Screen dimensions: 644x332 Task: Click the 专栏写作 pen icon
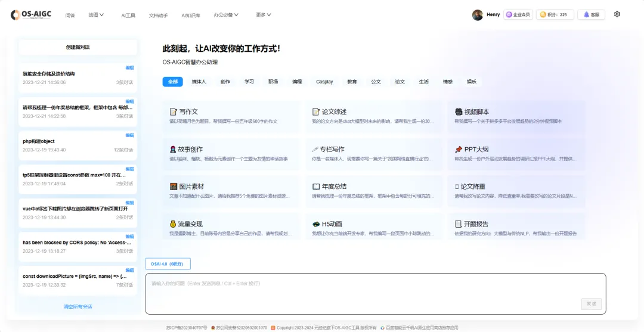pos(316,149)
